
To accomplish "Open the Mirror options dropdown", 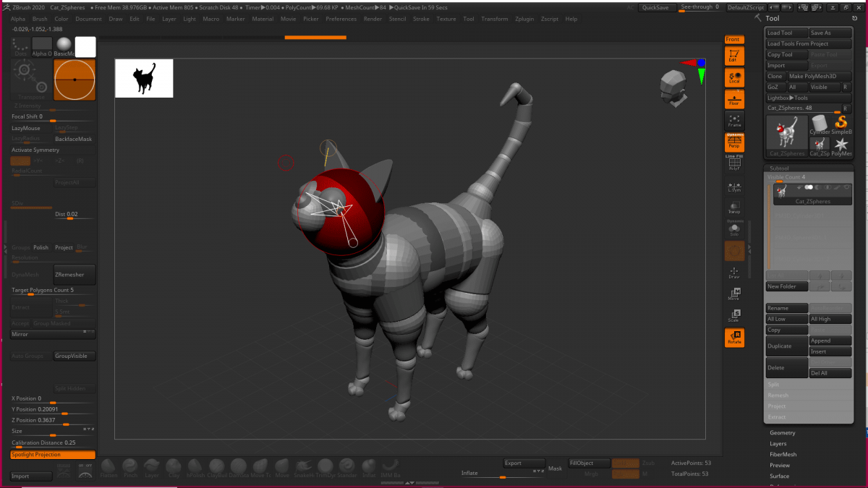I will coord(53,334).
